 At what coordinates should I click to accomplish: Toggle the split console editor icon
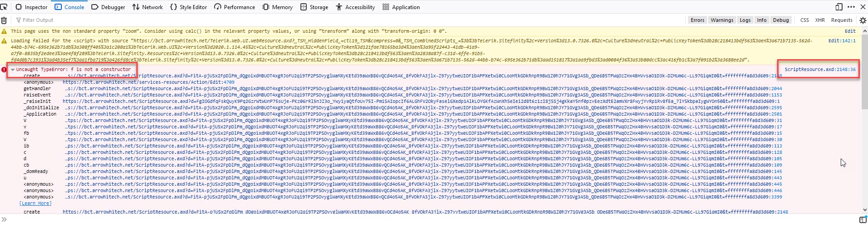click(x=863, y=220)
